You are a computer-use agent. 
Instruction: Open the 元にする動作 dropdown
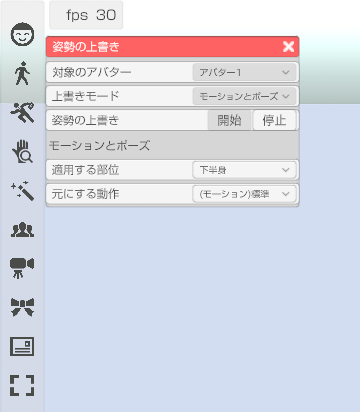[x=244, y=194]
